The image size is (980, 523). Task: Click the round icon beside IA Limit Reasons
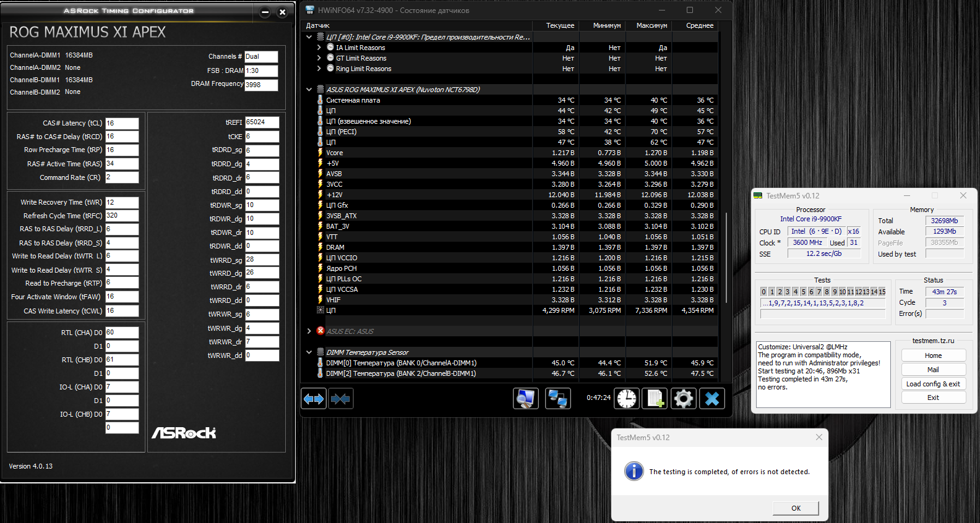(330, 47)
